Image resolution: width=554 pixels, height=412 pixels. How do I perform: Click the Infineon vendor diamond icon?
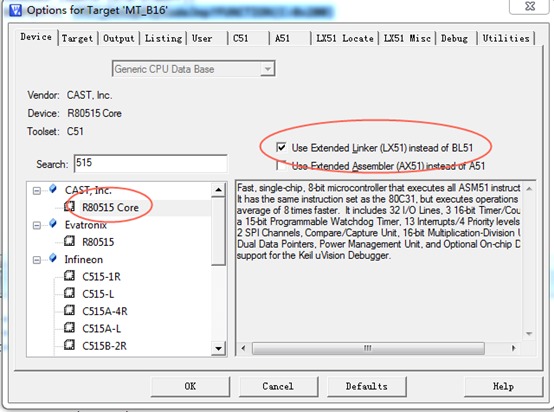(53, 258)
